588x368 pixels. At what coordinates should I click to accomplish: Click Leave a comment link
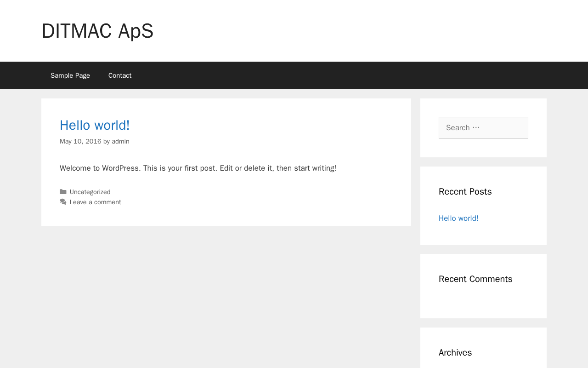coord(96,202)
